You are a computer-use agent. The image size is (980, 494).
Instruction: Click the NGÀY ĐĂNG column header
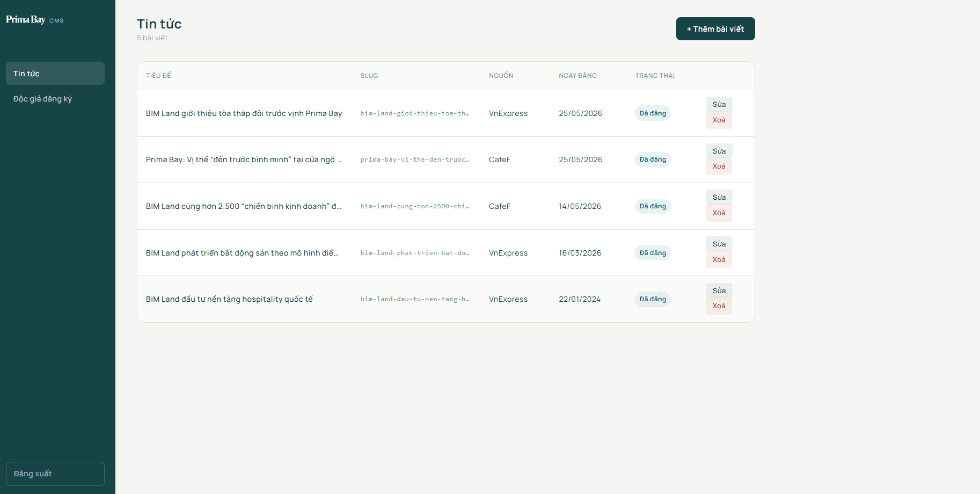pyautogui.click(x=577, y=76)
